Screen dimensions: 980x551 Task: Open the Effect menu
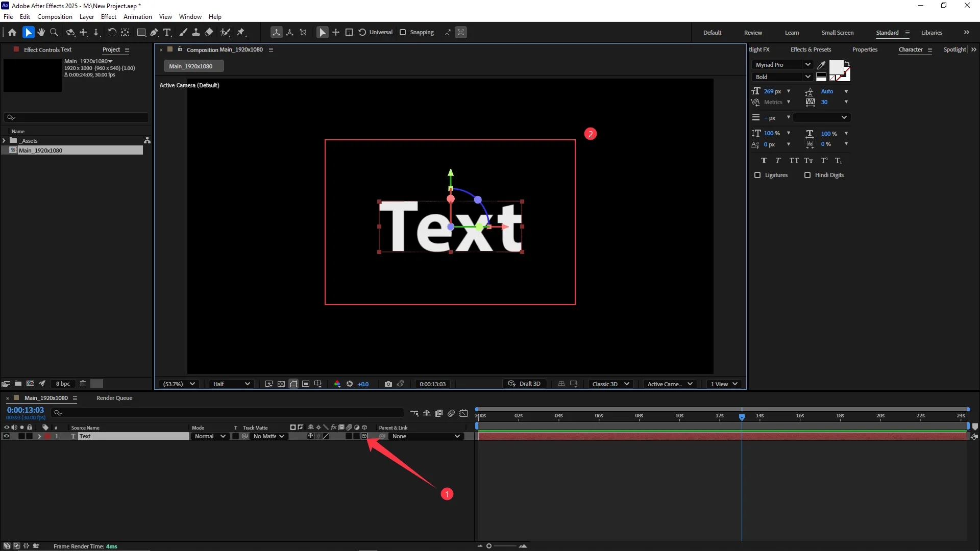click(109, 17)
